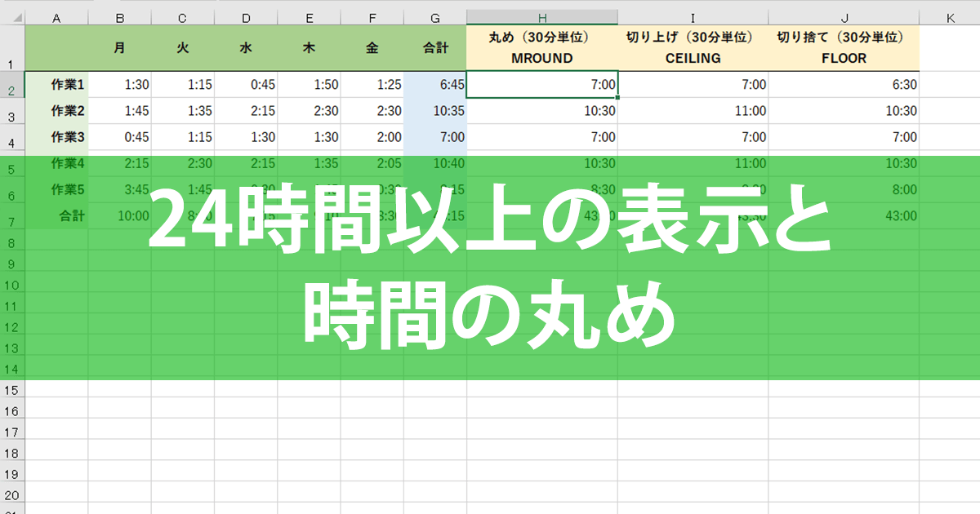The height and width of the screenshot is (514, 980).
Task: Select CEILING cell I2 showing 7:00
Action: 693,84
